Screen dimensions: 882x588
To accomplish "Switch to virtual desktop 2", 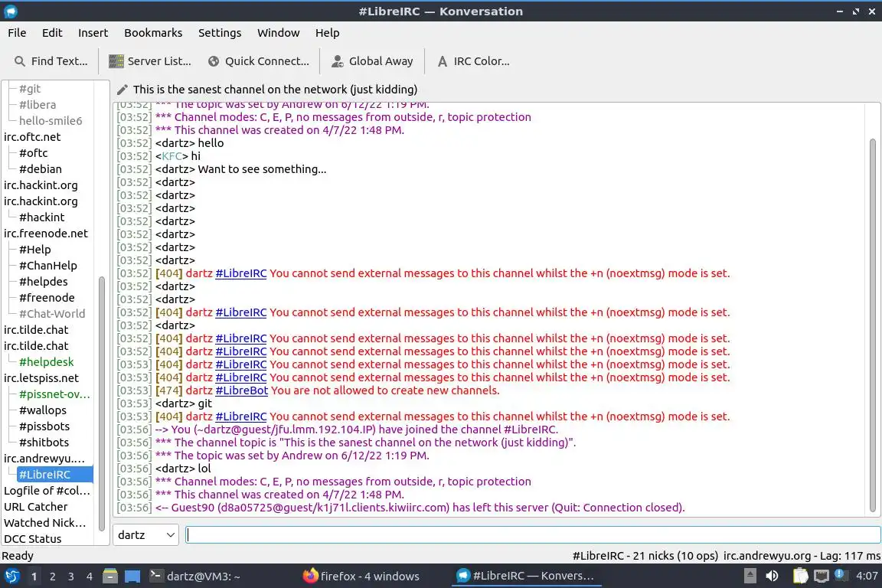I will (52, 577).
